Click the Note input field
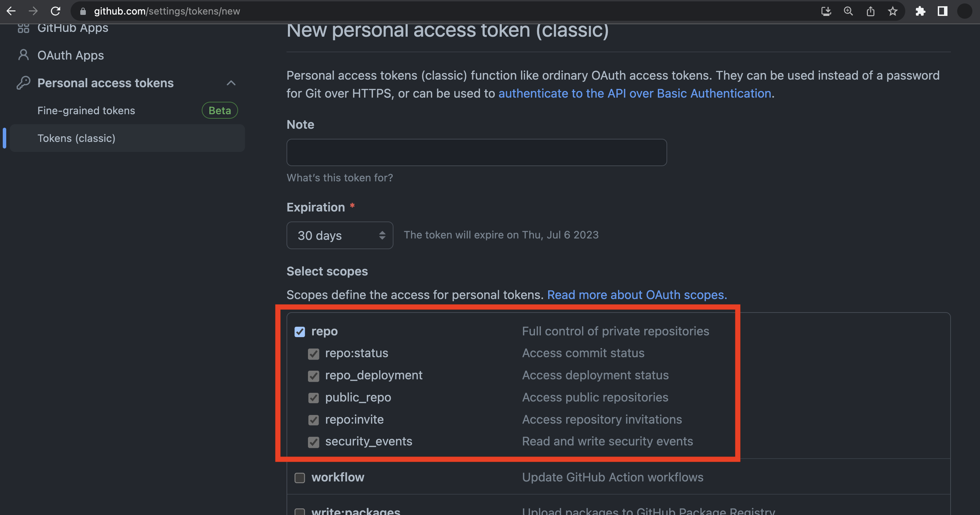Image resolution: width=980 pixels, height=515 pixels. click(x=476, y=152)
